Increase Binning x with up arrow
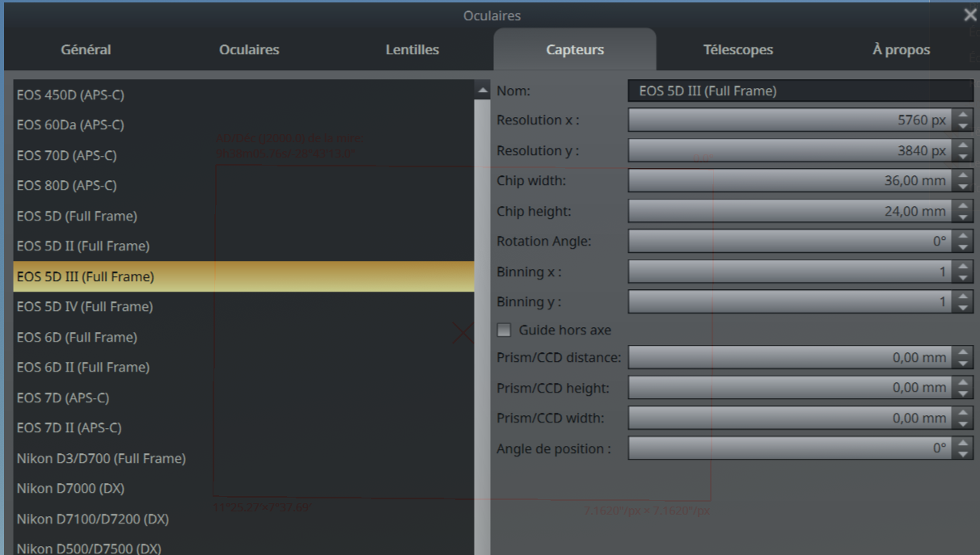980x555 pixels. coord(962,267)
